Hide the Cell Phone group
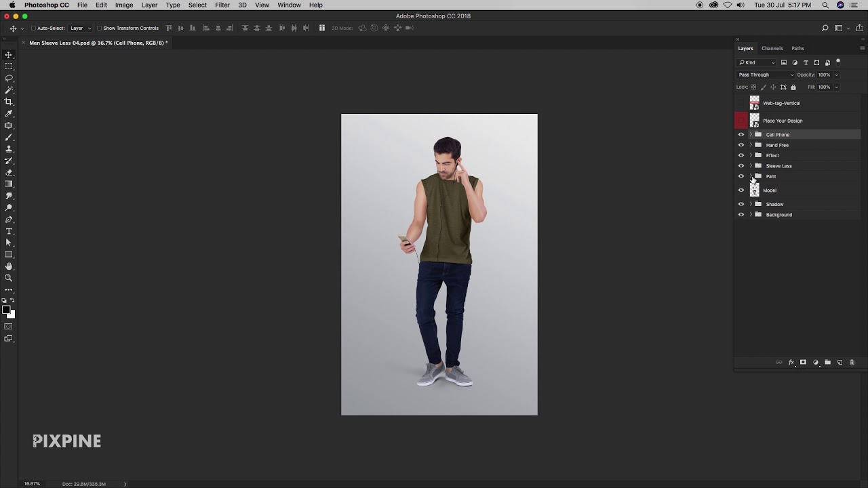 [741, 135]
